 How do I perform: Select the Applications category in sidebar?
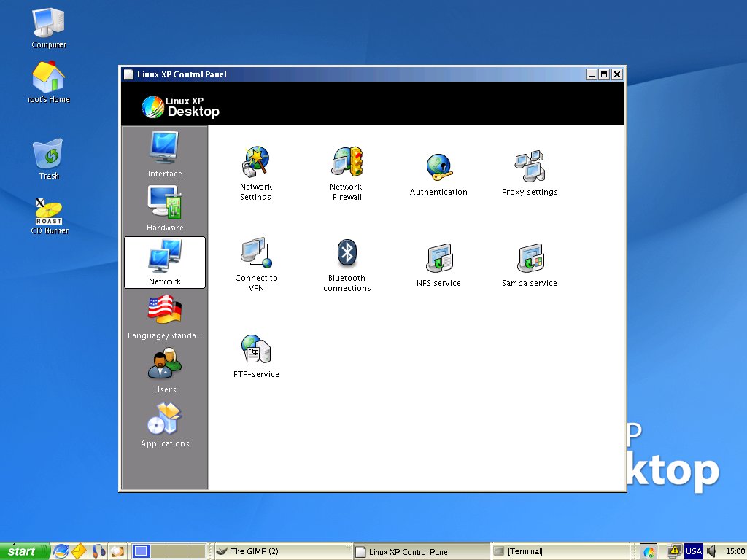click(164, 425)
